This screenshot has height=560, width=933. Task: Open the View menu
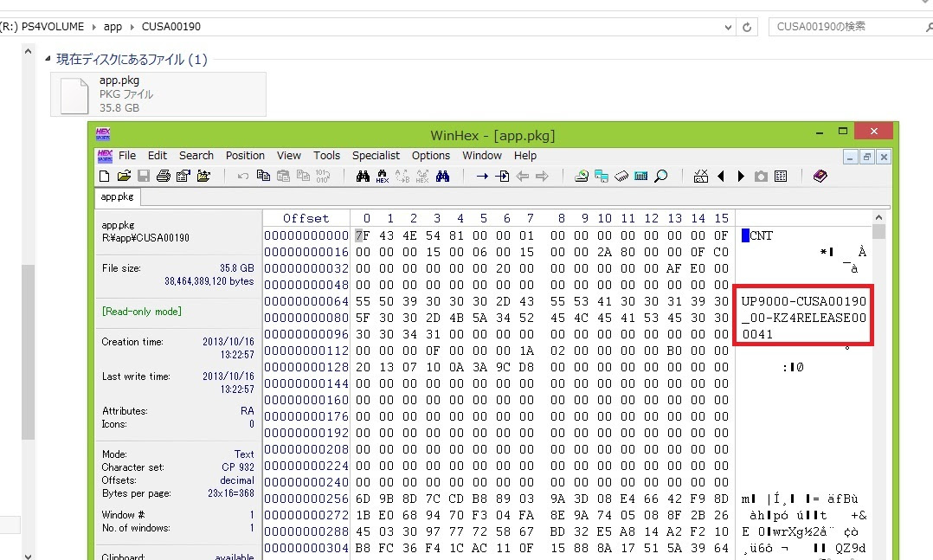288,155
